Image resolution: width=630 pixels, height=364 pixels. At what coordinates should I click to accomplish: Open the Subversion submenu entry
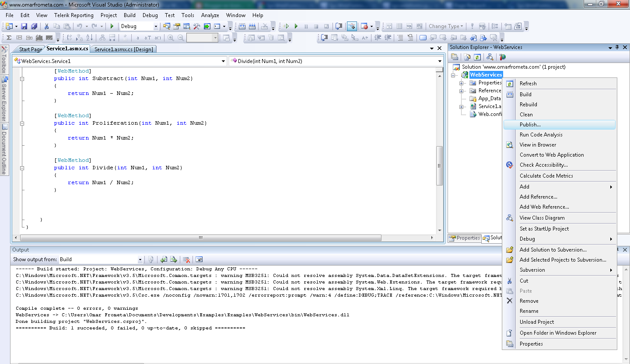tap(560, 270)
